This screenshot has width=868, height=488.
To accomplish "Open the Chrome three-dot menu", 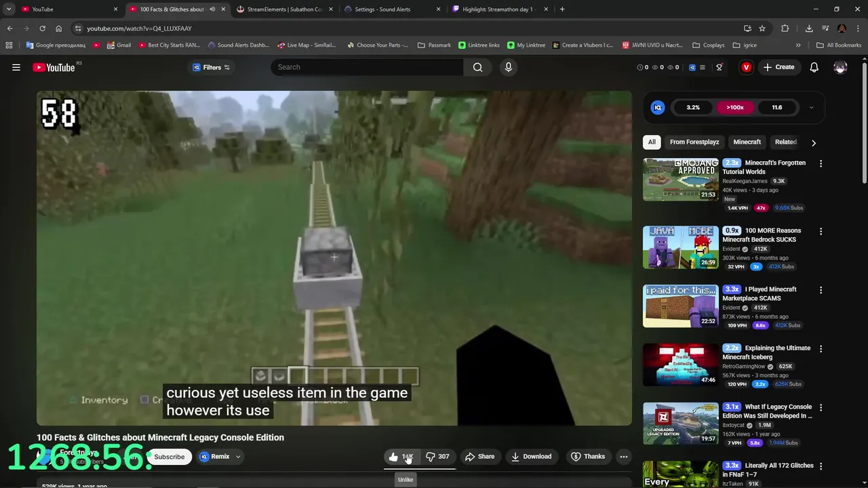I will 858,28.
